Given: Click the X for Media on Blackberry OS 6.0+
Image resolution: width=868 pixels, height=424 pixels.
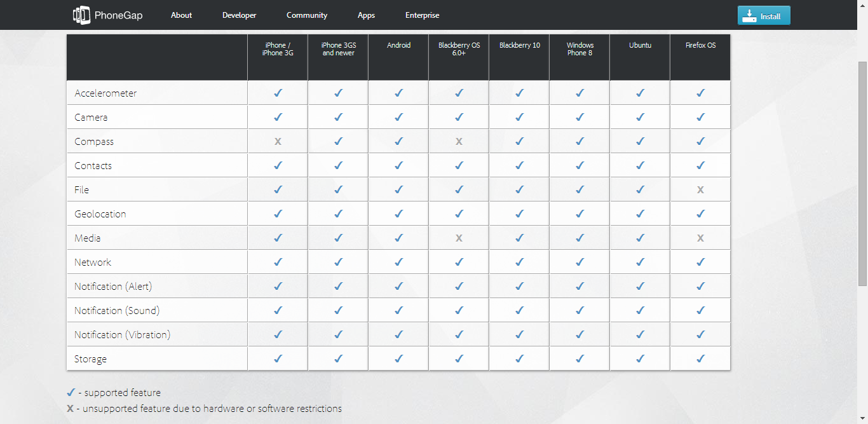Looking at the screenshot, I should (459, 238).
